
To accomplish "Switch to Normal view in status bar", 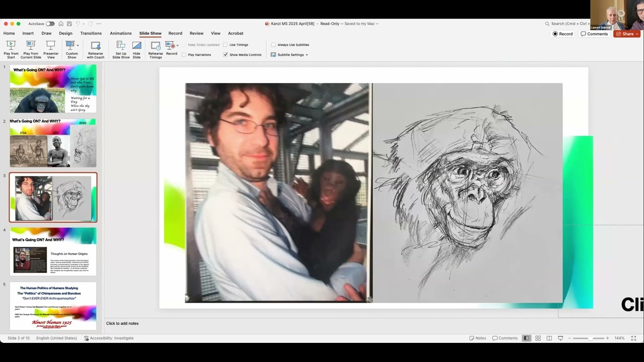I will tap(526, 338).
